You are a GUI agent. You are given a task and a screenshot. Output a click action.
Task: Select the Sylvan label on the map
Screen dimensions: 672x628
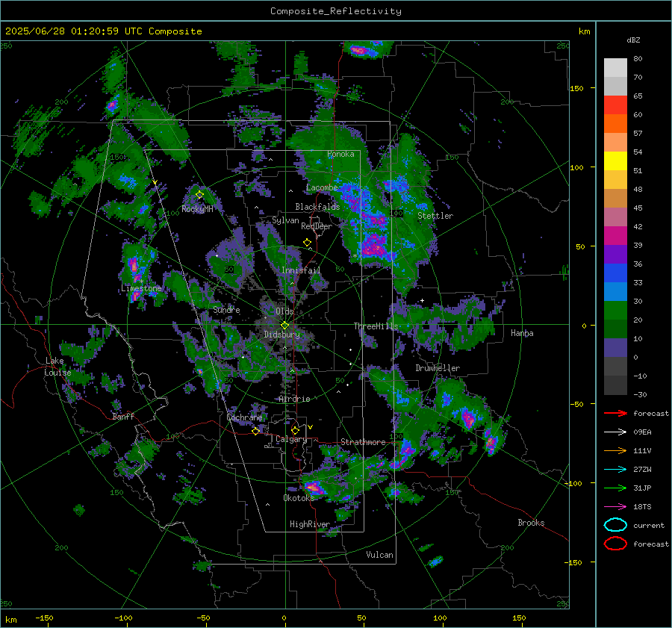click(285, 221)
